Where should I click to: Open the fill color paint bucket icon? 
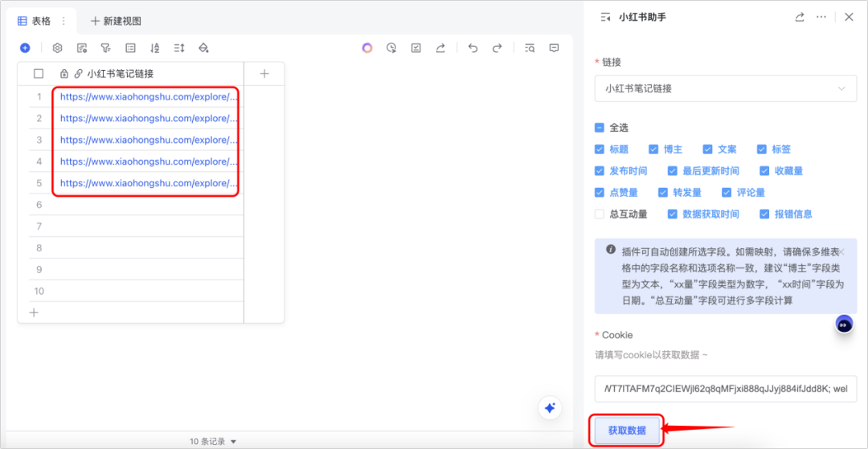click(203, 48)
